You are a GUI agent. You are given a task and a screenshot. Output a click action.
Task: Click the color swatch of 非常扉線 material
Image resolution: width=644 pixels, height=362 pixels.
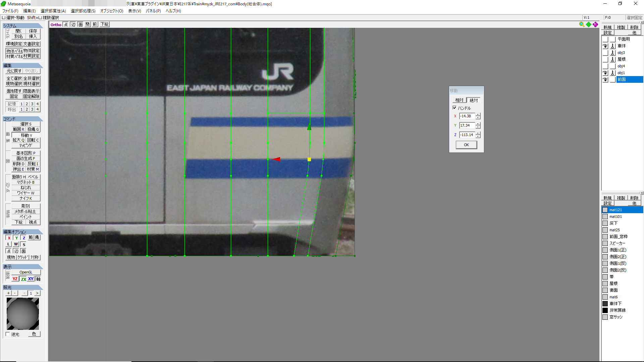605,310
